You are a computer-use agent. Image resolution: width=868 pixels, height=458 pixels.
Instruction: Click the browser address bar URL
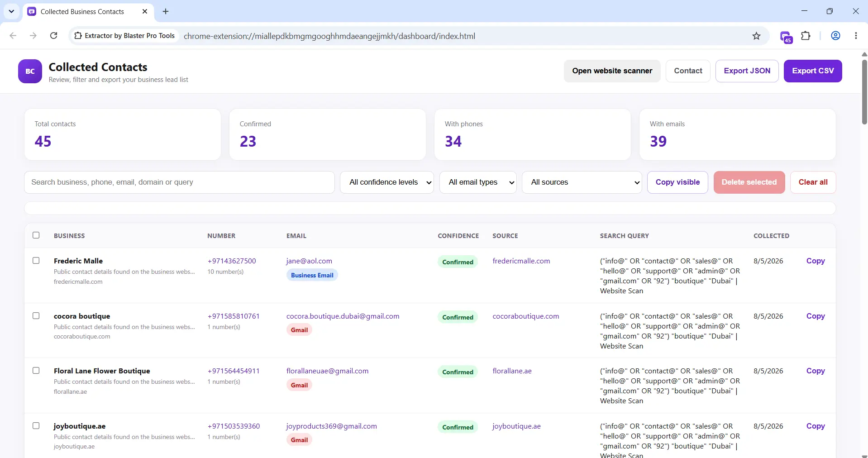[x=329, y=36]
